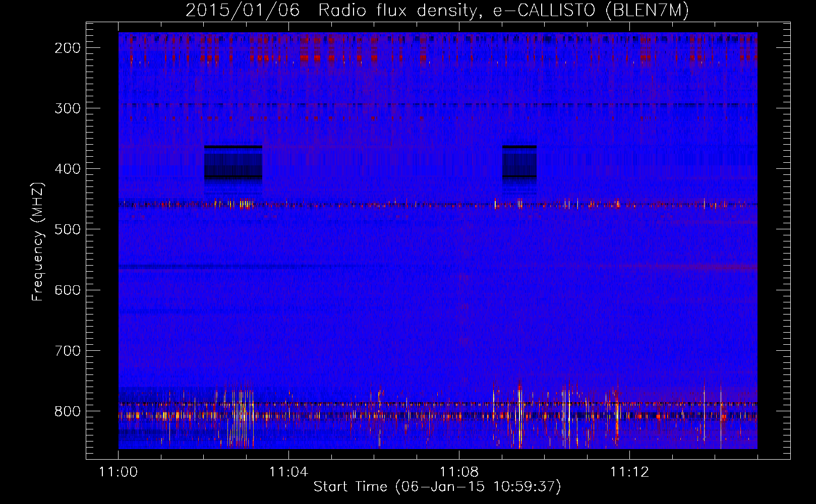Click the '300' frequency tick label
This screenshot has height=504, width=816.
[x=68, y=108]
